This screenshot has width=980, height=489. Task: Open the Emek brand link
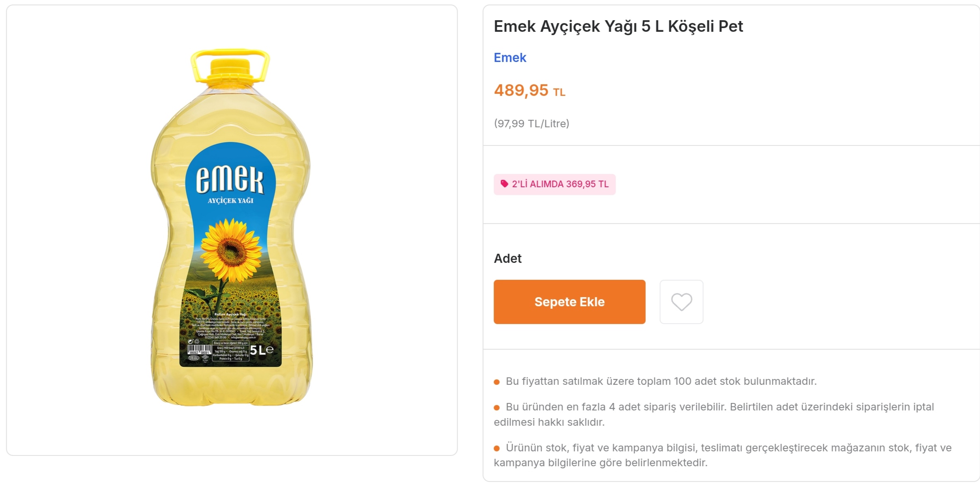click(x=510, y=57)
